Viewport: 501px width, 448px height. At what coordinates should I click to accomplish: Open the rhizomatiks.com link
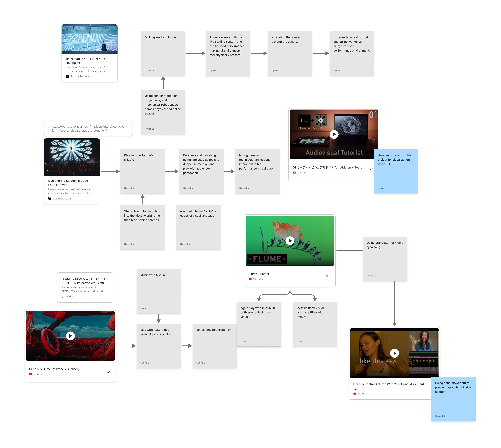point(80,76)
